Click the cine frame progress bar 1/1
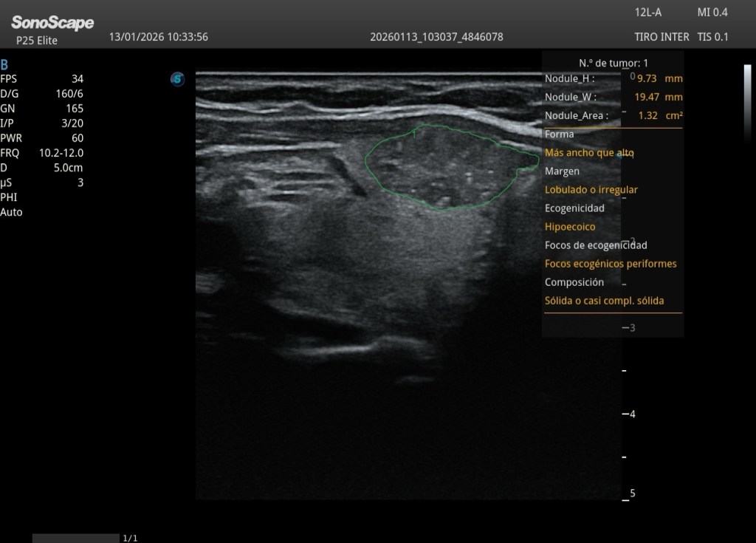756x543 pixels. pos(76,538)
